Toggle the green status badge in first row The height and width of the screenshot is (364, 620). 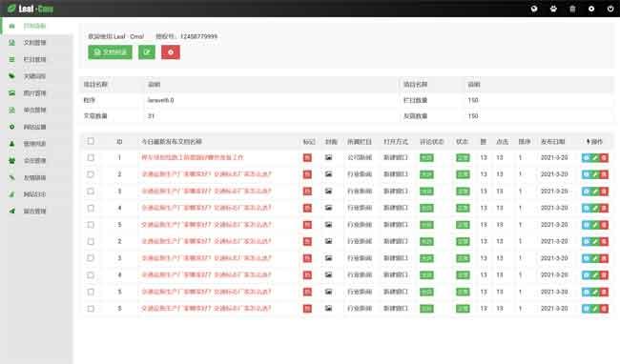coord(463,157)
